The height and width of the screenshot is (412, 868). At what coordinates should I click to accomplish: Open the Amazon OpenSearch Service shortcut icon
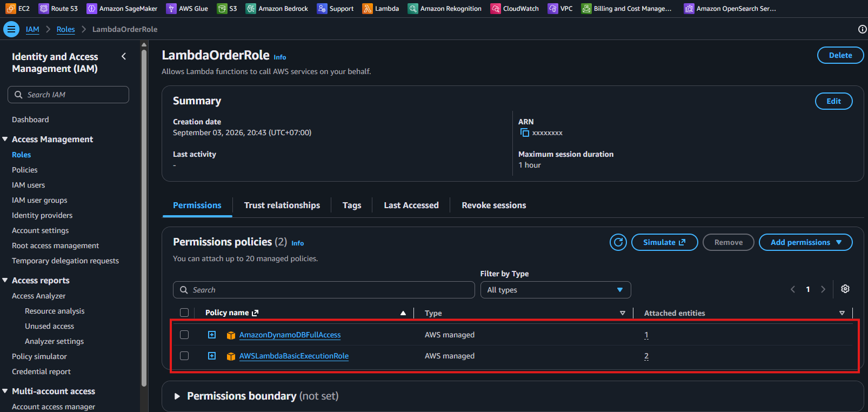point(689,9)
